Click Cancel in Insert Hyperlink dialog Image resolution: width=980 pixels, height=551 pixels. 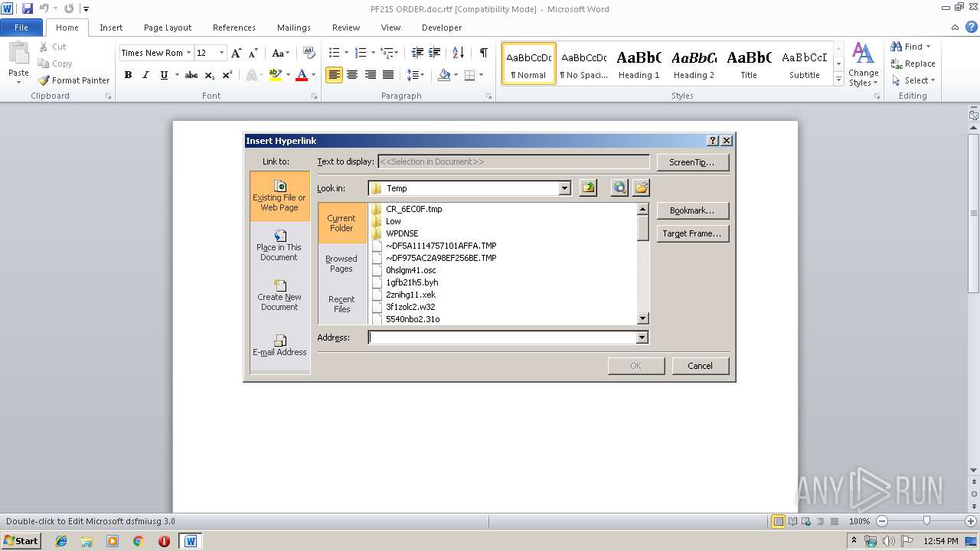[700, 366]
